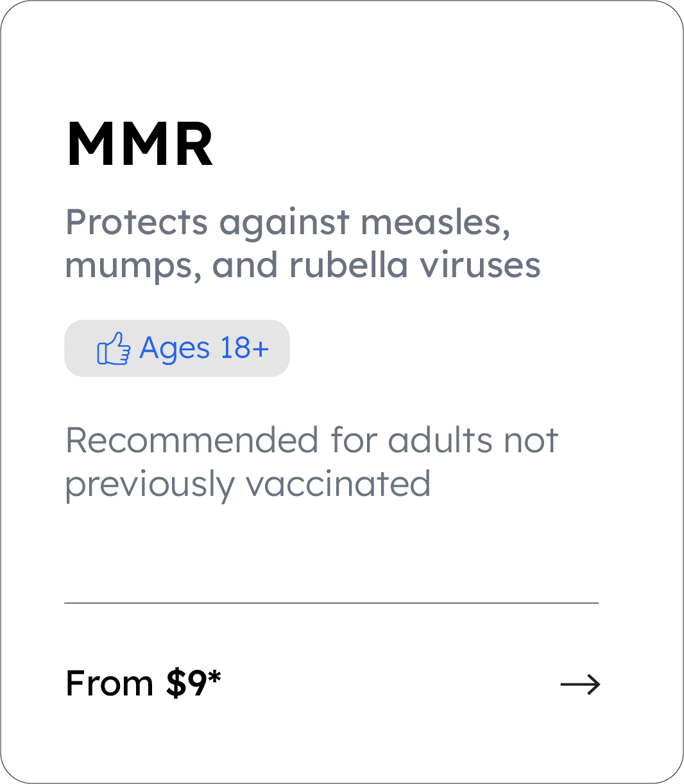This screenshot has width=684, height=784.
Task: Click the "$9" dollar amount
Action: 185,683
